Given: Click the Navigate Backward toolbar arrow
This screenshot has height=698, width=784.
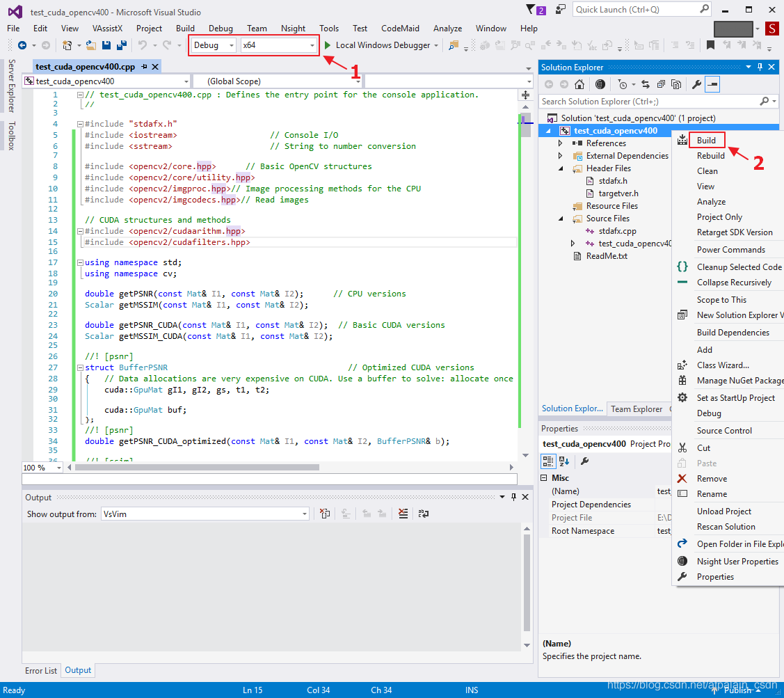Looking at the screenshot, I should point(22,45).
